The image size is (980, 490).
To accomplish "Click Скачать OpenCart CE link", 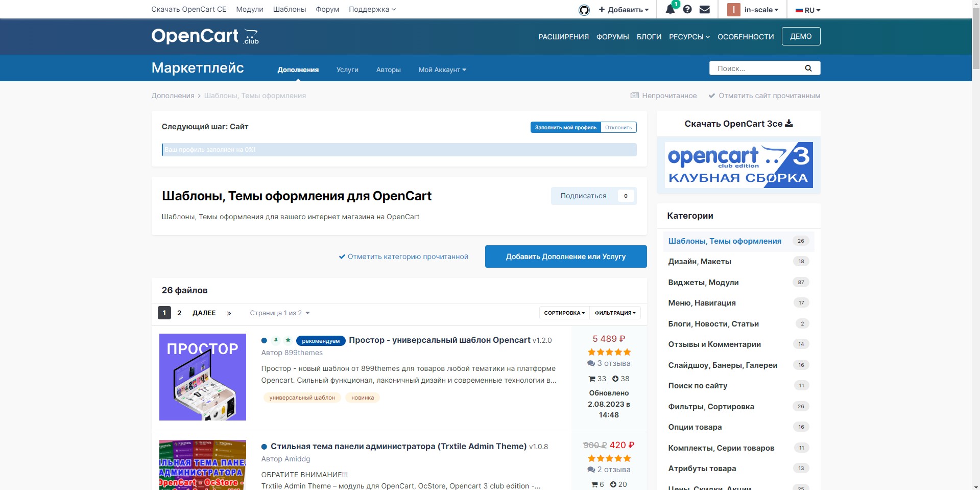I will tap(188, 9).
